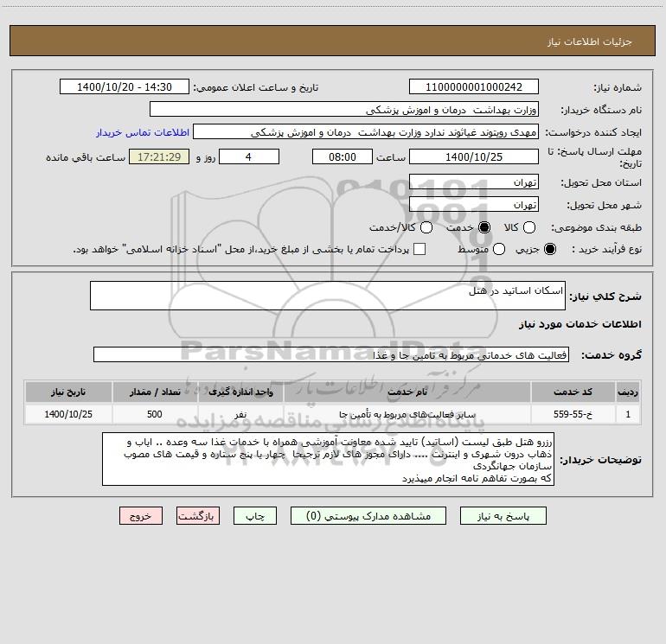Click the unit cell نفر
666x644 pixels.
point(240,414)
